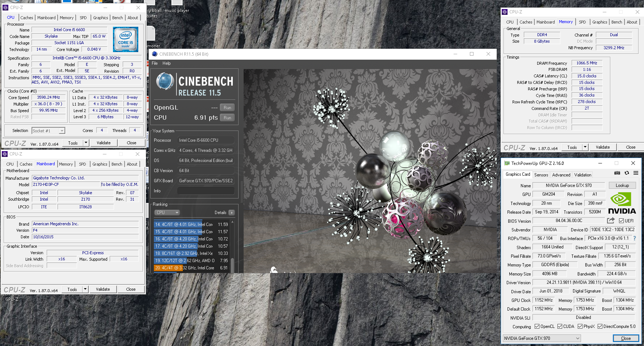The image size is (644, 346).
Task: Open the GPU-Z hamburger menu icon
Action: pyautogui.click(x=636, y=173)
